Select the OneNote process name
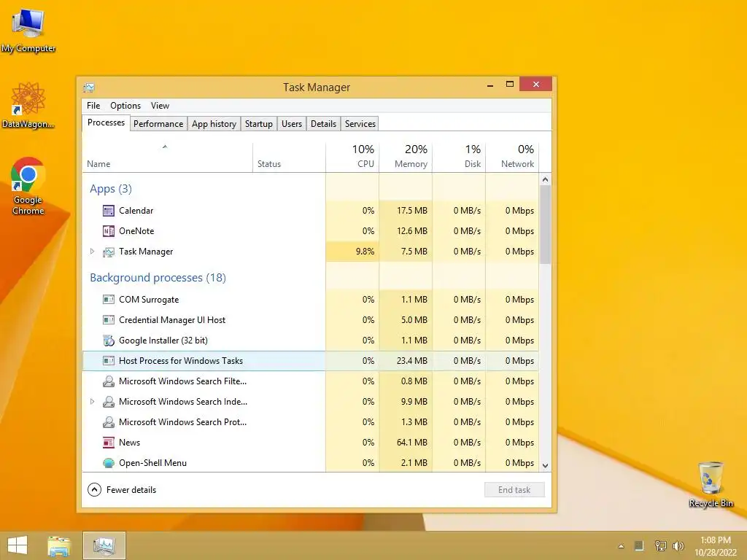Viewport: 747px width, 560px height. coord(136,231)
